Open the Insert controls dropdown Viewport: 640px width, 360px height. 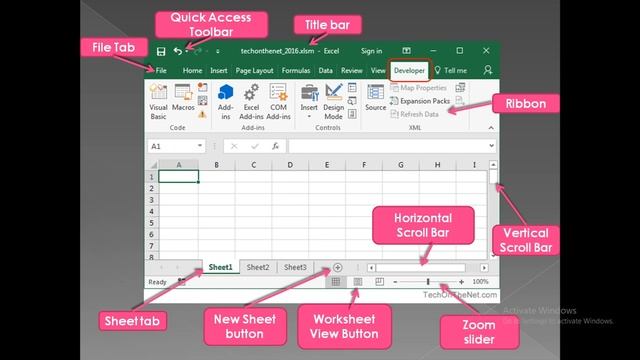pyautogui.click(x=309, y=102)
